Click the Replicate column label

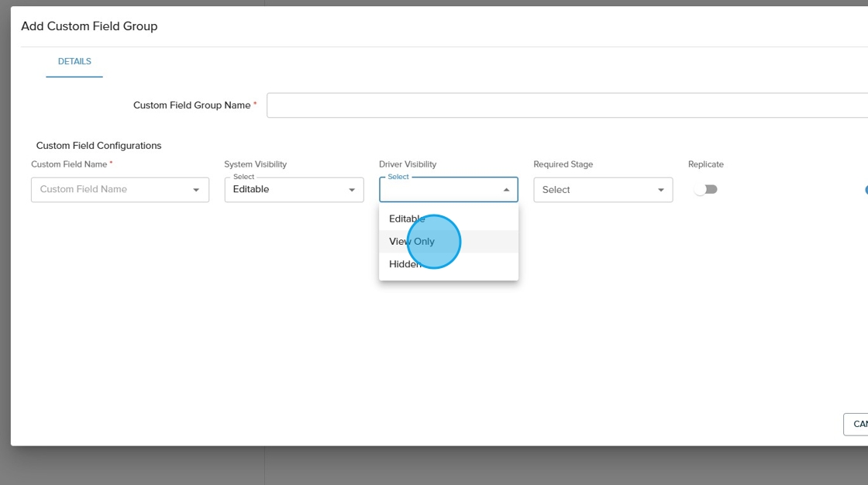point(705,164)
